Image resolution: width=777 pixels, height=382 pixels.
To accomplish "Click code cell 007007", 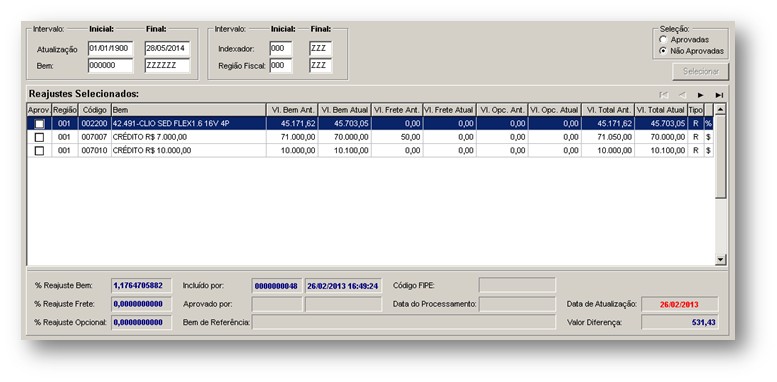I will (95, 137).
